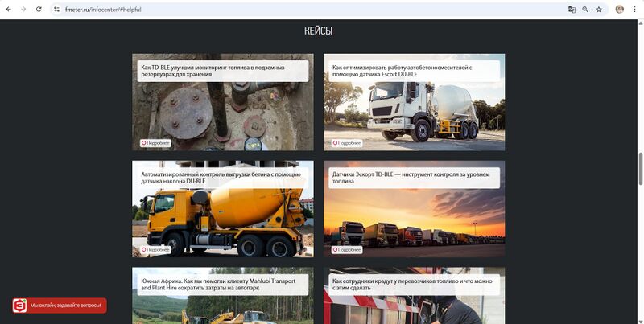Click the translate page icon
Viewport: 644px width, 324px height.
(572, 10)
